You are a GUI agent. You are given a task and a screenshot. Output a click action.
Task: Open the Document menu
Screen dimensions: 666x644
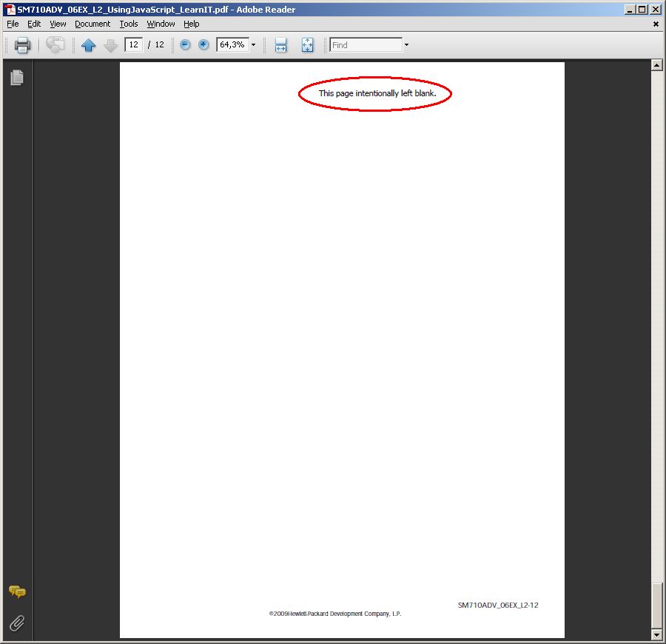pos(92,24)
